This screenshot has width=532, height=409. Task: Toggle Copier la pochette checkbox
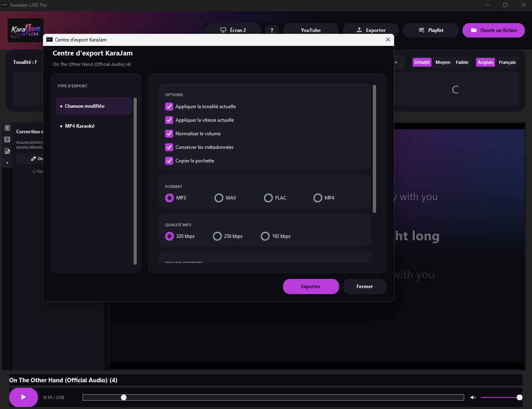click(x=169, y=161)
